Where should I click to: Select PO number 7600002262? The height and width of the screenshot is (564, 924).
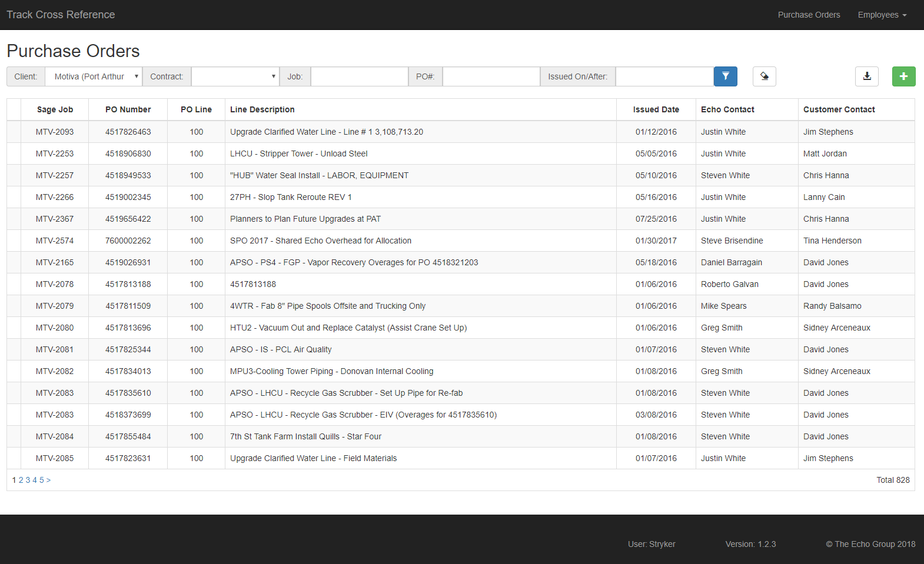[128, 241]
